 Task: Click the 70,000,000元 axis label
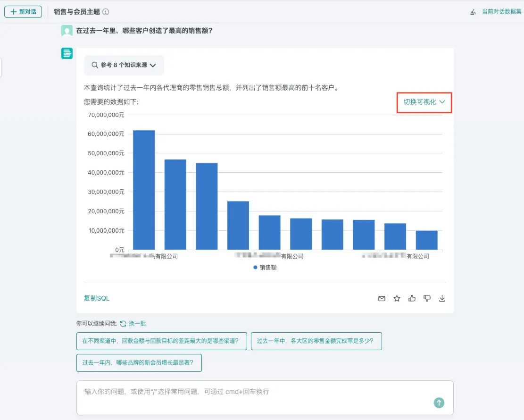pos(106,115)
